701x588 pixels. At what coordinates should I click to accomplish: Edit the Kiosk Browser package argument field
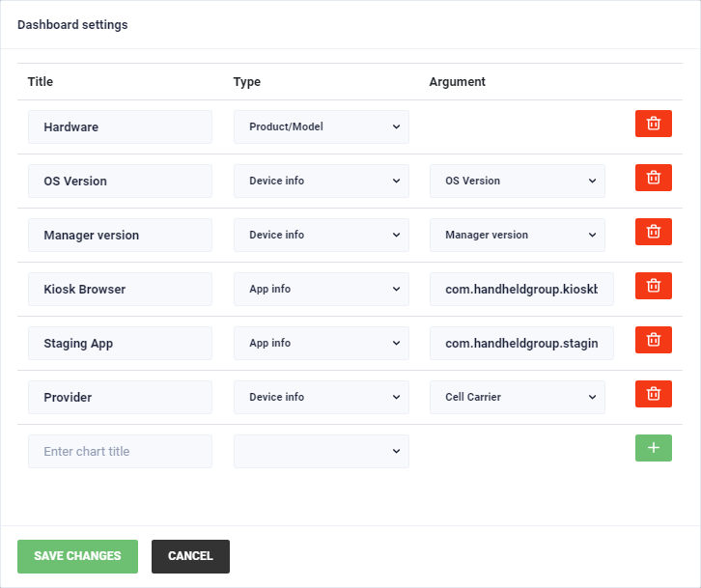pyautogui.click(x=521, y=289)
